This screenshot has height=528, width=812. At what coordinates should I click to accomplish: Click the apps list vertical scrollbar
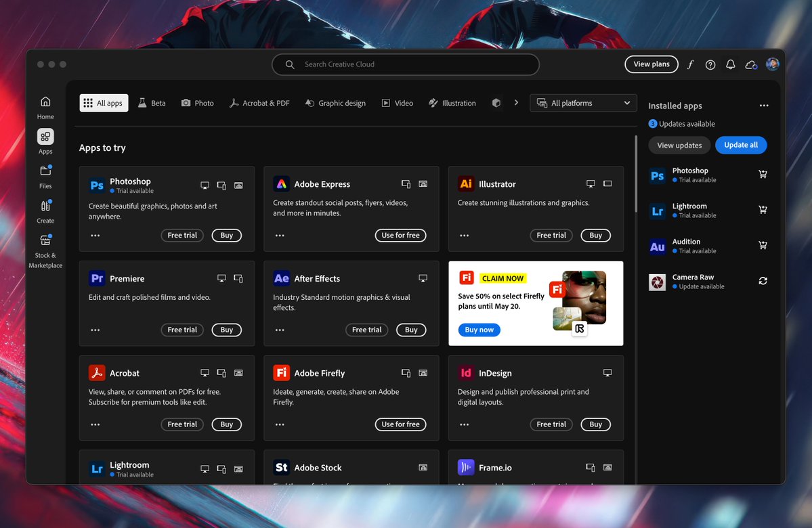pyautogui.click(x=636, y=174)
